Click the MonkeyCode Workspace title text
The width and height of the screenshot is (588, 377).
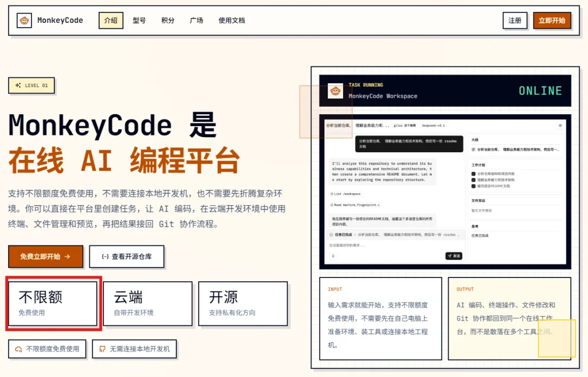(383, 96)
